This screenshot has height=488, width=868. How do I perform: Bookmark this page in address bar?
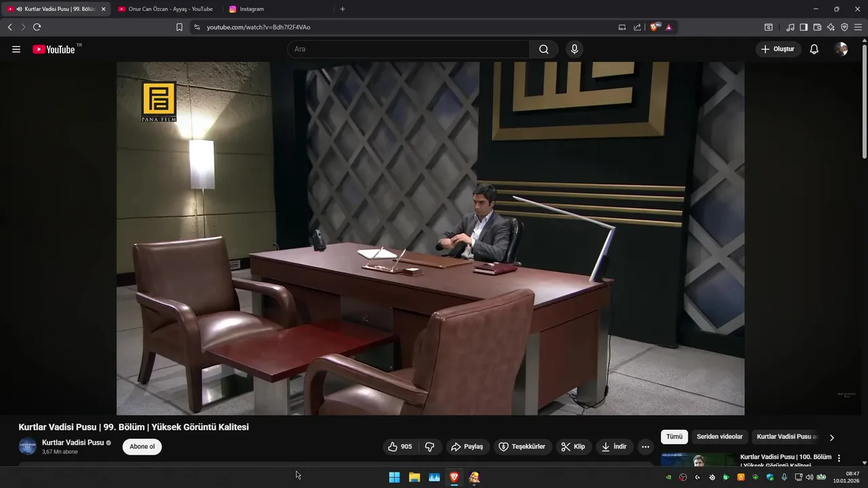tap(179, 27)
